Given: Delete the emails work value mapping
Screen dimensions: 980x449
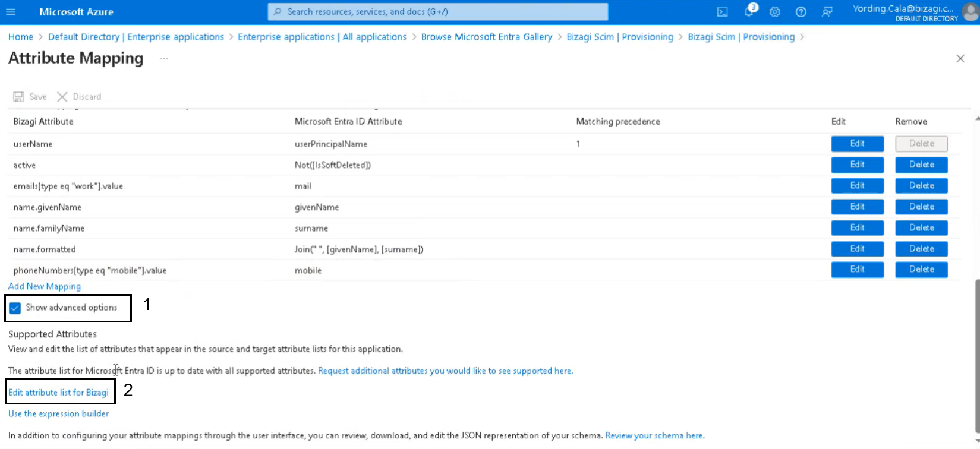Looking at the screenshot, I should pos(921,186).
